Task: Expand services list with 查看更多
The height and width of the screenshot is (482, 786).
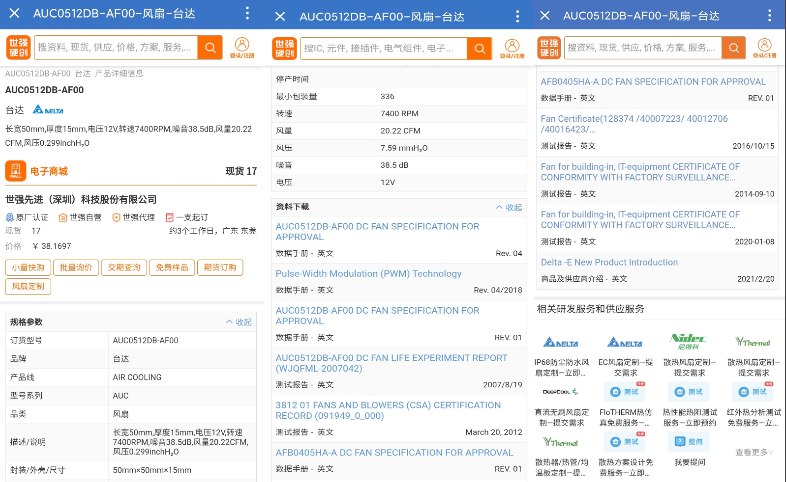Action: tap(753, 452)
